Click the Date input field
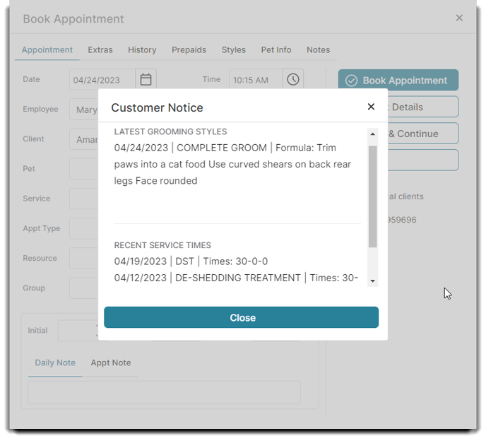 pyautogui.click(x=102, y=80)
